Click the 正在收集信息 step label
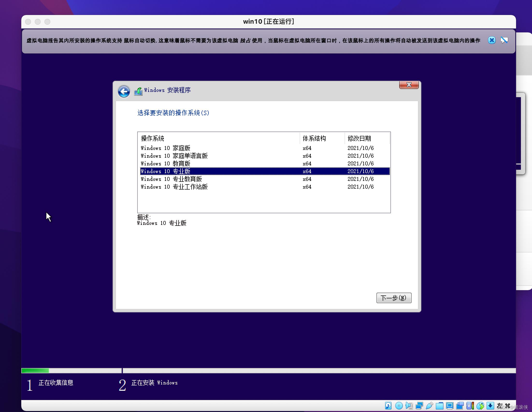Viewport: 532px width, 412px height. (x=56, y=383)
